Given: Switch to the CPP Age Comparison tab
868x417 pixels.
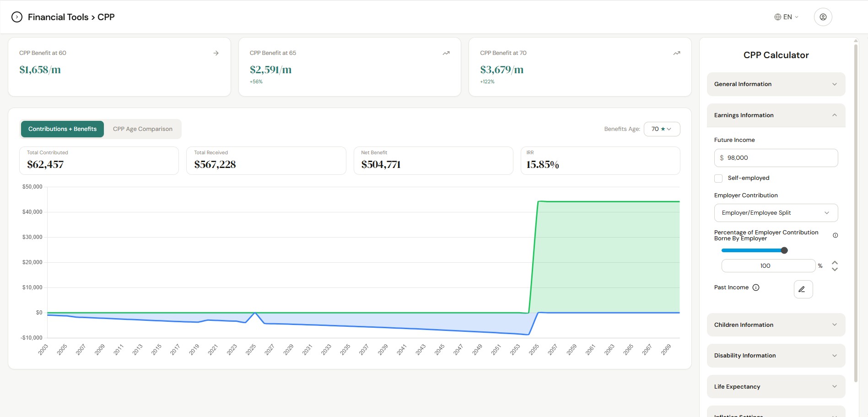Looking at the screenshot, I should (143, 129).
